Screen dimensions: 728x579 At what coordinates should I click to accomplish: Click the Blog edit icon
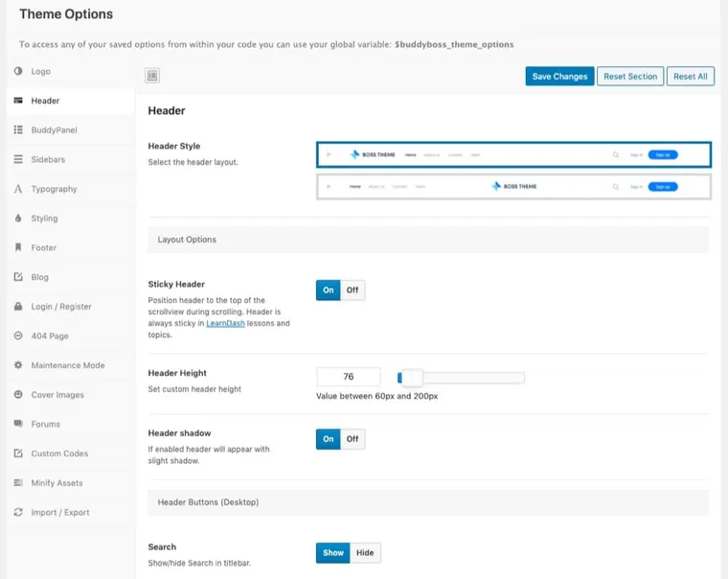tap(18, 277)
